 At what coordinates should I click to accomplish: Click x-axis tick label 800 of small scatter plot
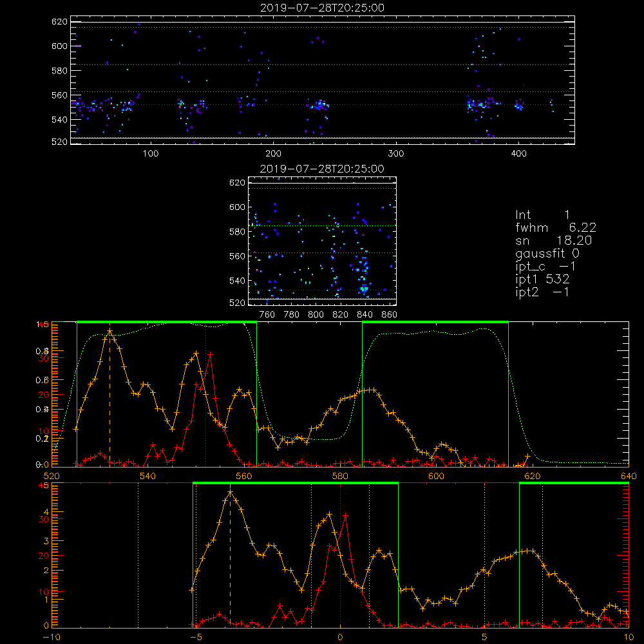pos(316,315)
